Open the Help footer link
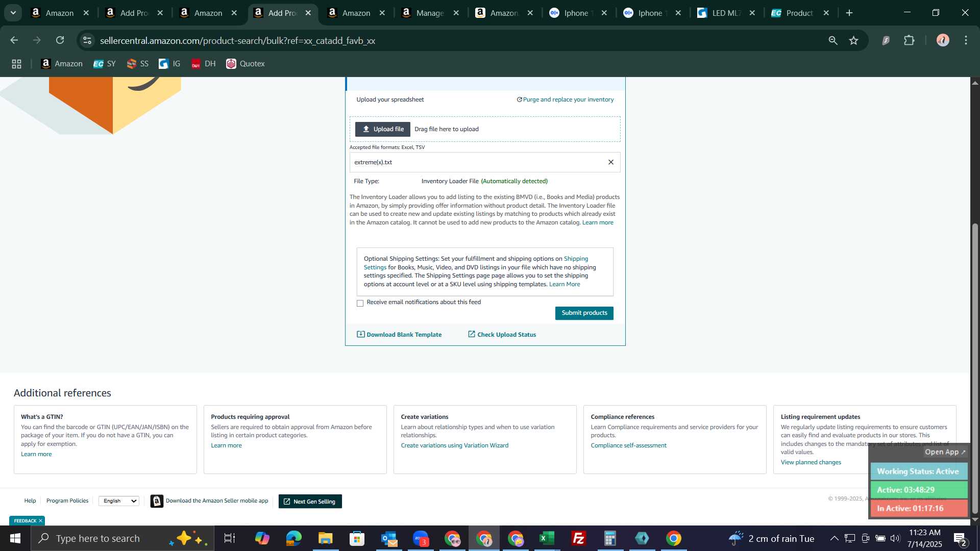 [x=30, y=501]
